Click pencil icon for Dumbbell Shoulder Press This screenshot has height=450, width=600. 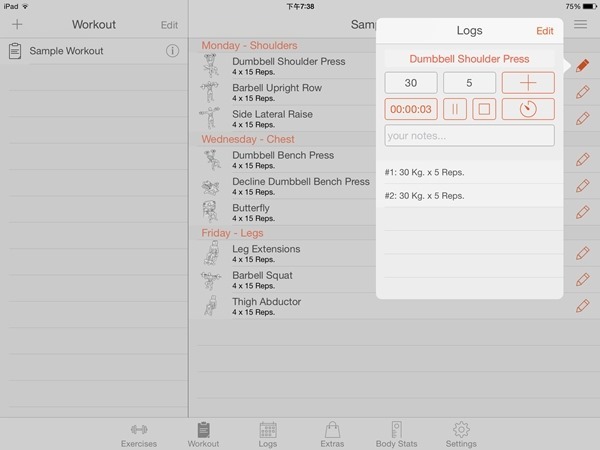tap(582, 66)
